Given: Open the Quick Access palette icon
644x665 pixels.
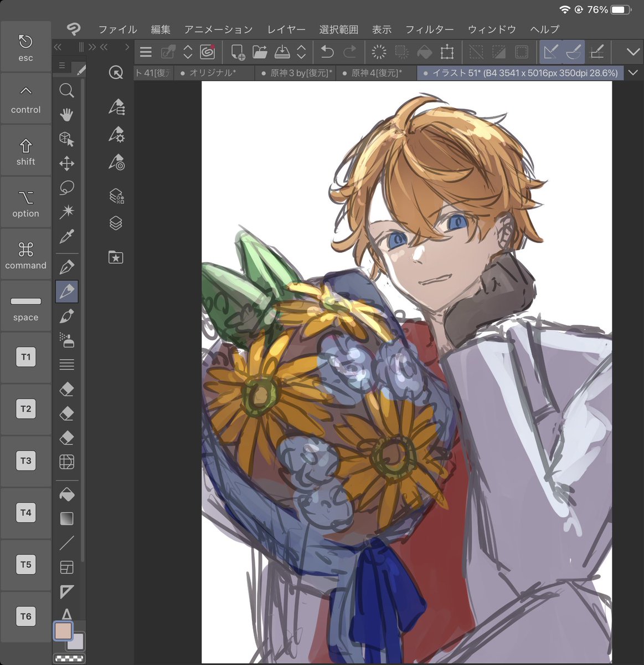Looking at the screenshot, I should (116, 73).
